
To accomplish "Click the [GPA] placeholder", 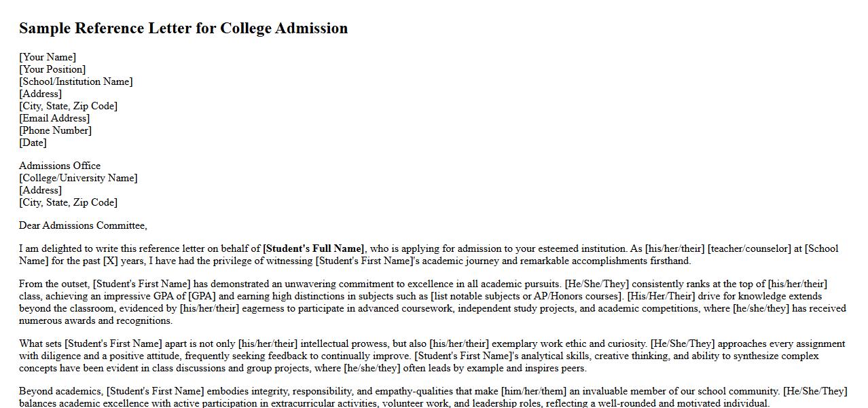I will coord(202,296).
